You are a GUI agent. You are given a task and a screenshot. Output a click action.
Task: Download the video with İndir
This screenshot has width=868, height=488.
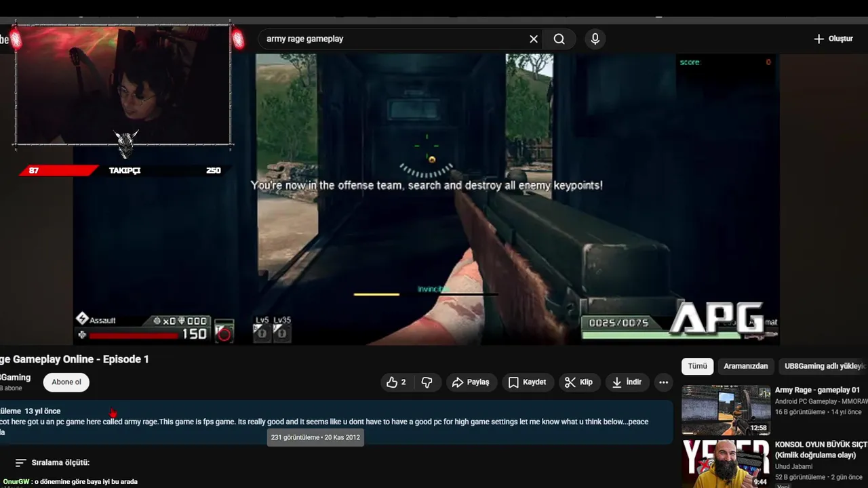point(627,382)
